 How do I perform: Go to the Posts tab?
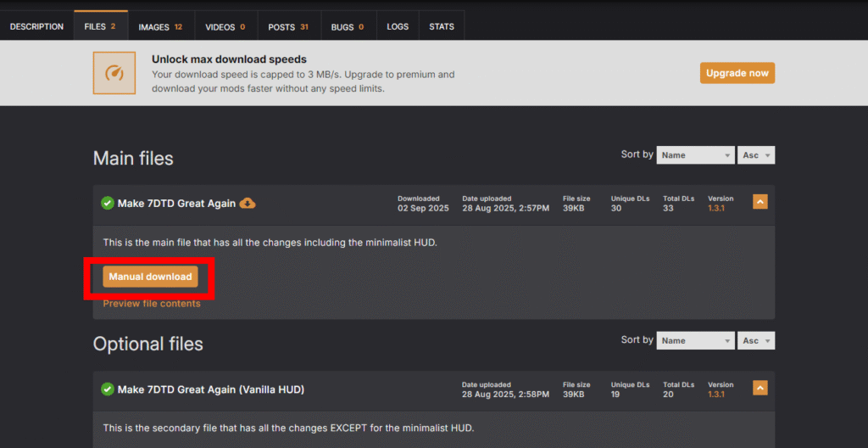click(289, 26)
